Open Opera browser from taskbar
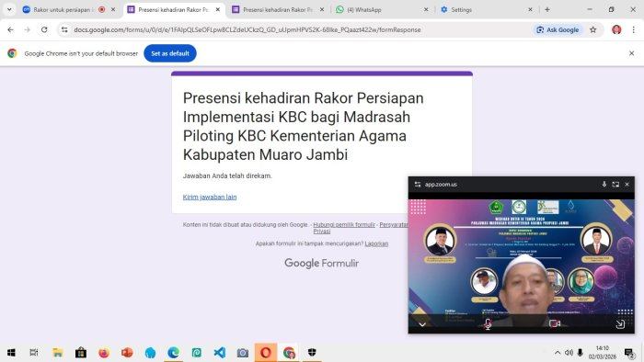This screenshot has height=362, width=644. [266, 353]
